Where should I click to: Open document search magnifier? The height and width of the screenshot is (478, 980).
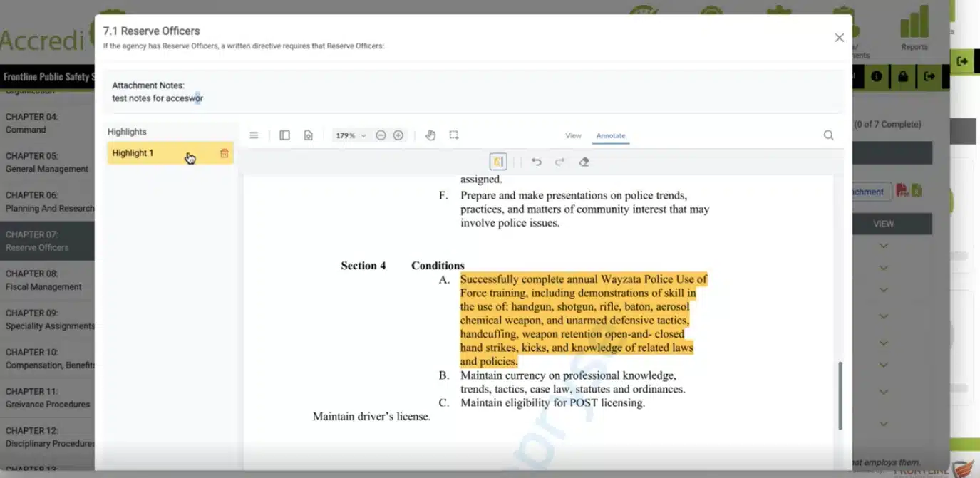pyautogui.click(x=828, y=135)
